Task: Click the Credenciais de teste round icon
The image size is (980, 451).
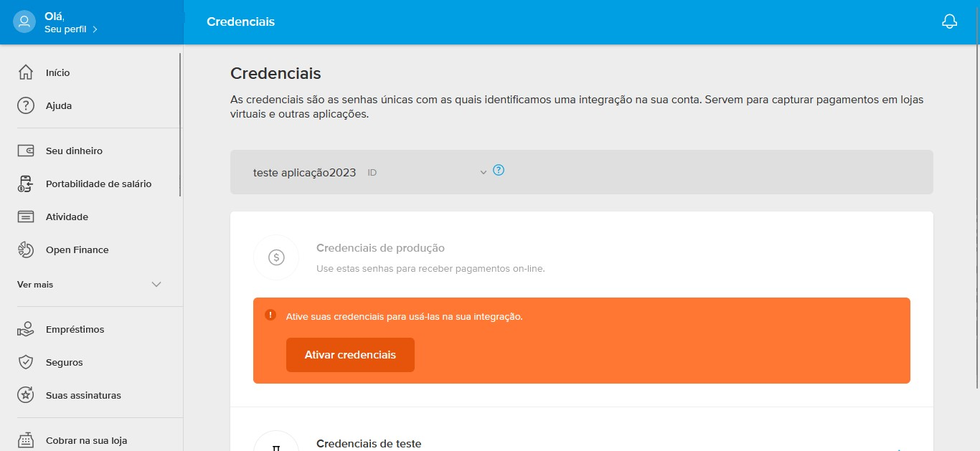Action: pyautogui.click(x=276, y=441)
